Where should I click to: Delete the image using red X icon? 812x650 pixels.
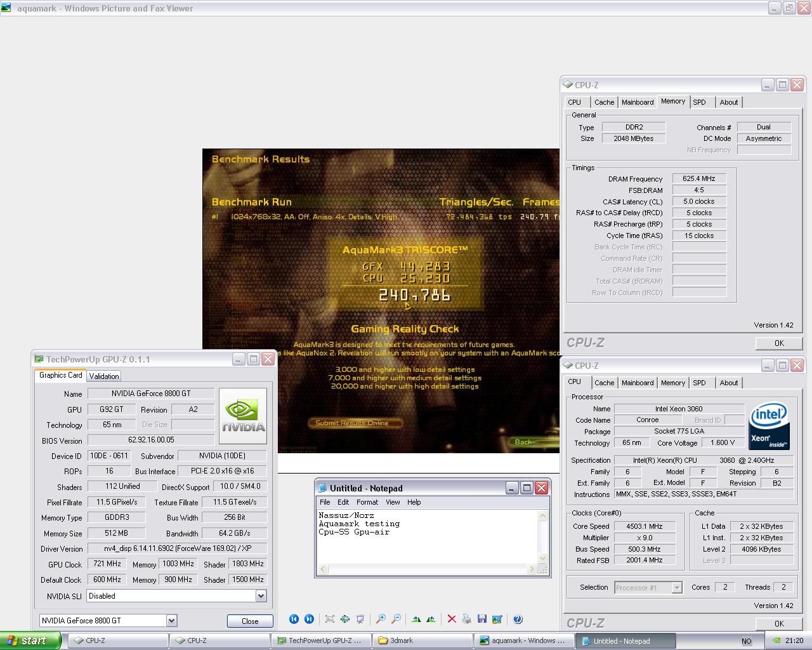tap(452, 619)
